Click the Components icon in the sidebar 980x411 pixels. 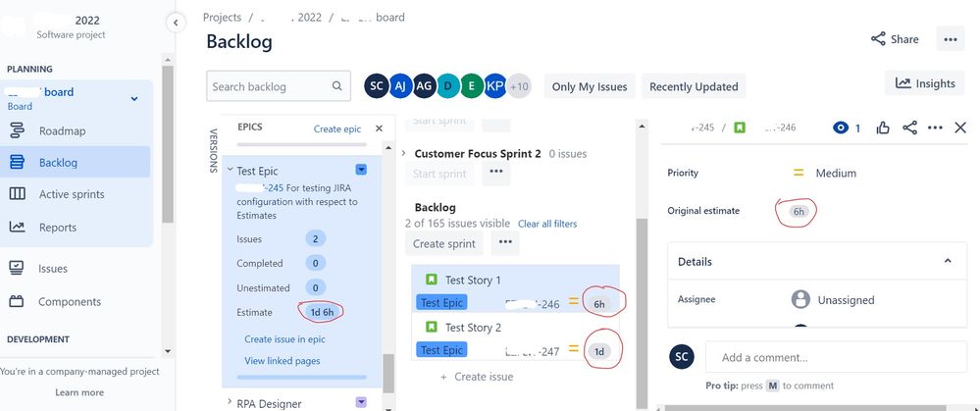(17, 302)
